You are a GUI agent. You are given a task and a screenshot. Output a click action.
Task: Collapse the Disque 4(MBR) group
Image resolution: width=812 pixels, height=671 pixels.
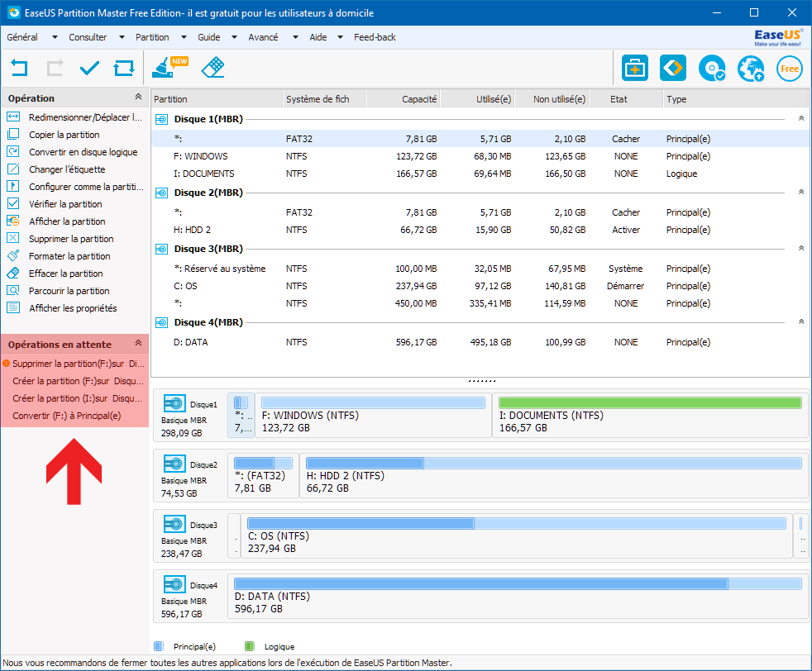[801, 321]
